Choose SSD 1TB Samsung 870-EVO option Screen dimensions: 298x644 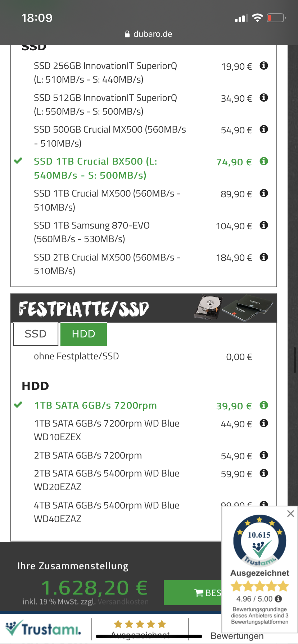point(92,232)
